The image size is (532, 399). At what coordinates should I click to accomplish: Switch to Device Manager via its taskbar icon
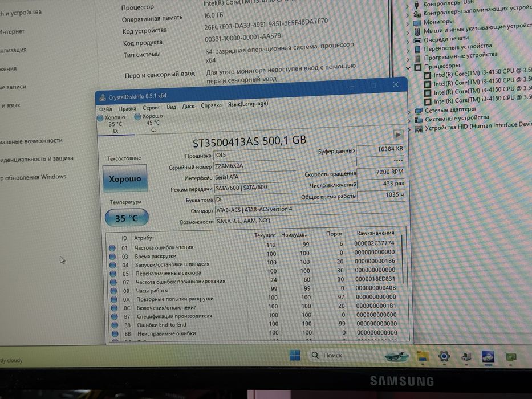click(466, 357)
